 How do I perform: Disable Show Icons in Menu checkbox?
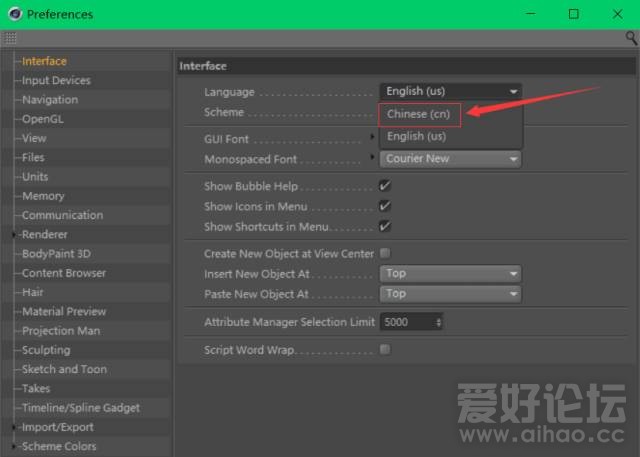385,206
